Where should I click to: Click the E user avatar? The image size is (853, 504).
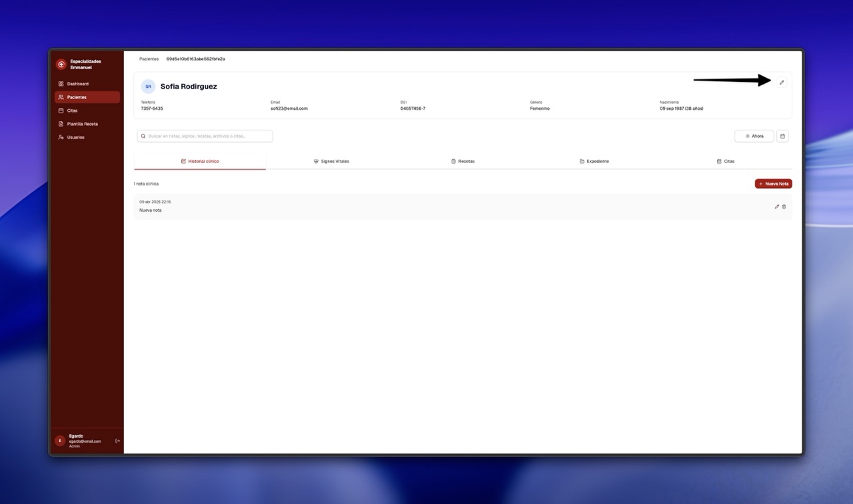pos(60,441)
